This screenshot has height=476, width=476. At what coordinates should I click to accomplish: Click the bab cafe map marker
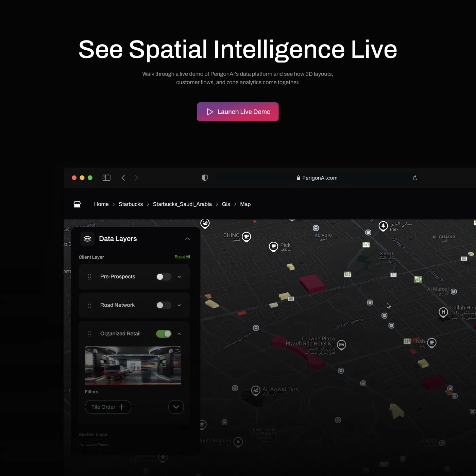tap(432, 342)
